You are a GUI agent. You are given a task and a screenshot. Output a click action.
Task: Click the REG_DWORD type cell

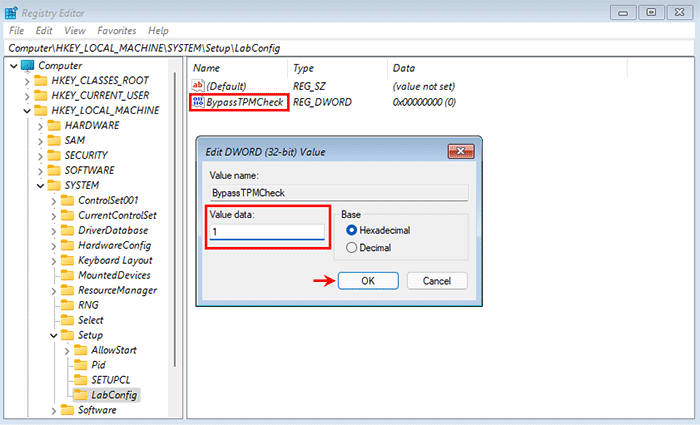pyautogui.click(x=322, y=102)
